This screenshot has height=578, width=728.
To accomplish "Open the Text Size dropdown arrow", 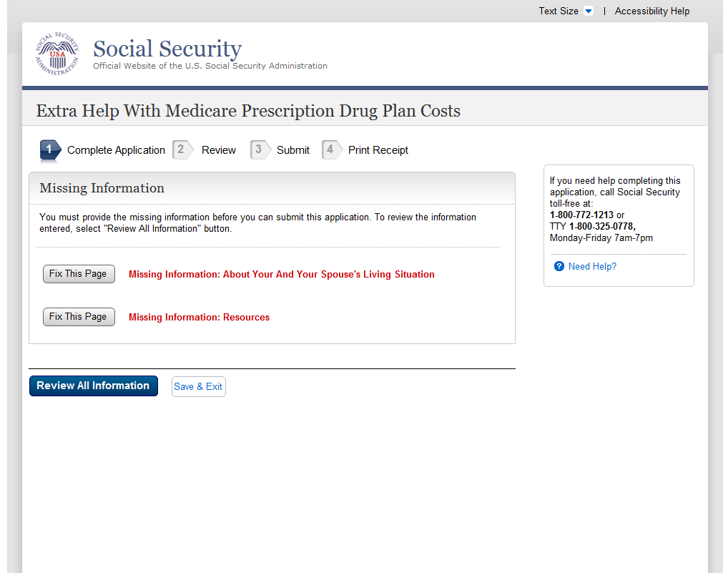I will [588, 11].
